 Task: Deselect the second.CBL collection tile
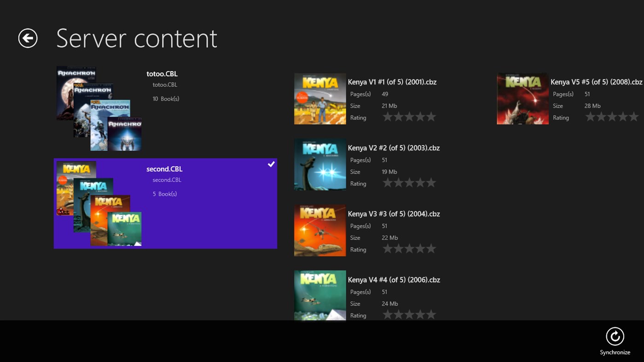point(165,203)
